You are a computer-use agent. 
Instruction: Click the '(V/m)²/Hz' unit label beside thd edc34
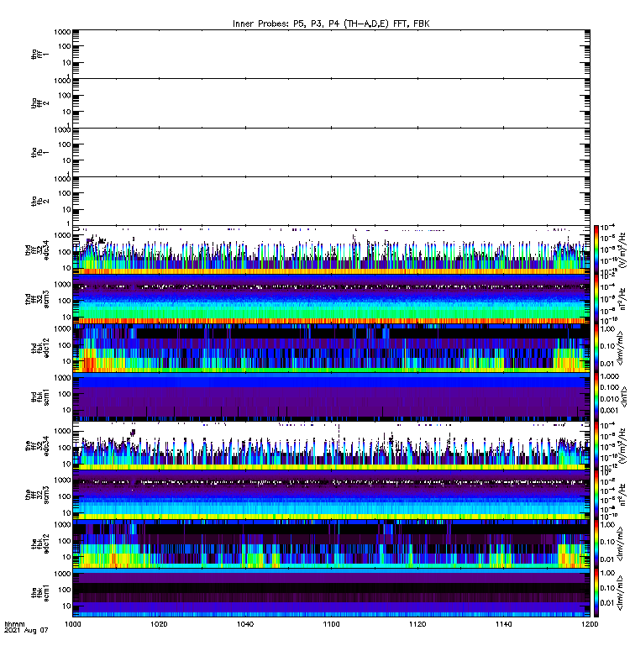click(x=622, y=250)
